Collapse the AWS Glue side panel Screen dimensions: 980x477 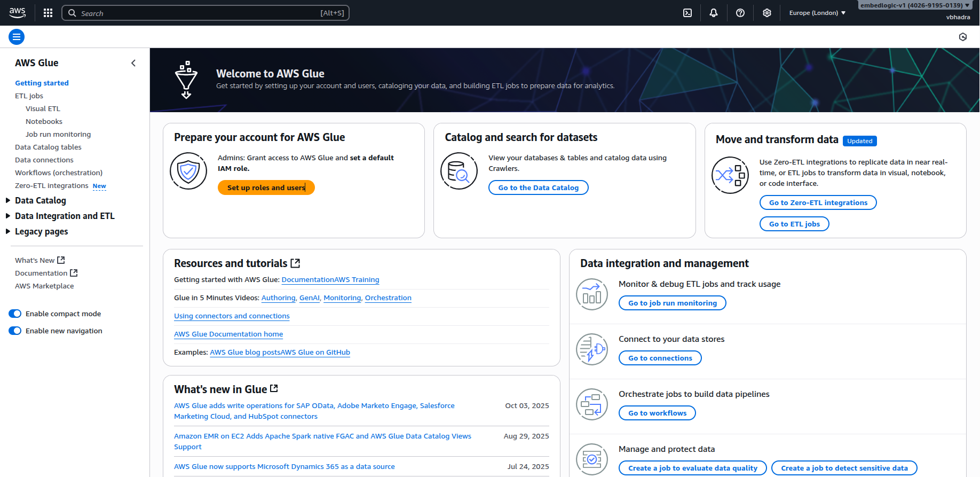(x=133, y=63)
